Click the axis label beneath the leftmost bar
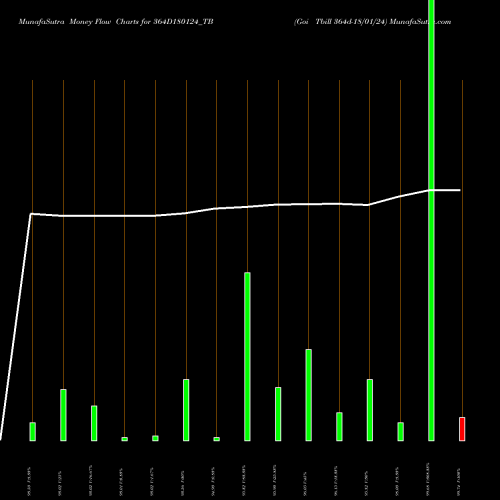Screen dimensions: 500x500 (30, 480)
